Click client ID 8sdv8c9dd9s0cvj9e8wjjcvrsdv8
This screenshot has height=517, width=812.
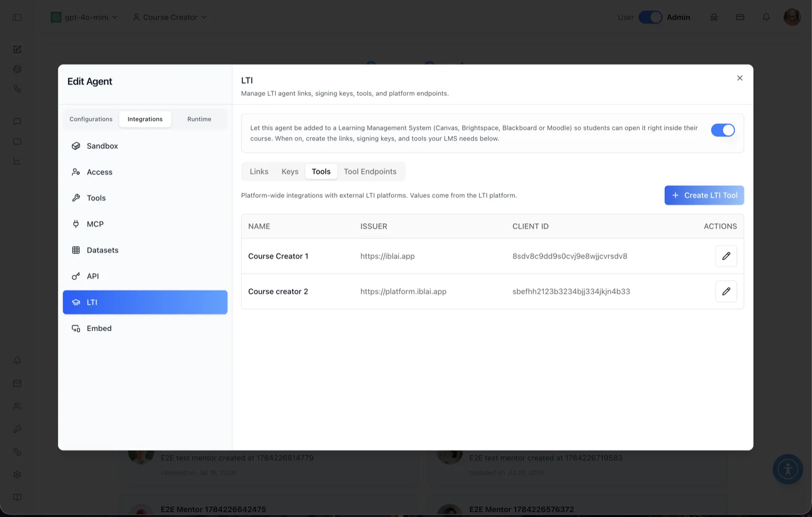pyautogui.click(x=570, y=256)
